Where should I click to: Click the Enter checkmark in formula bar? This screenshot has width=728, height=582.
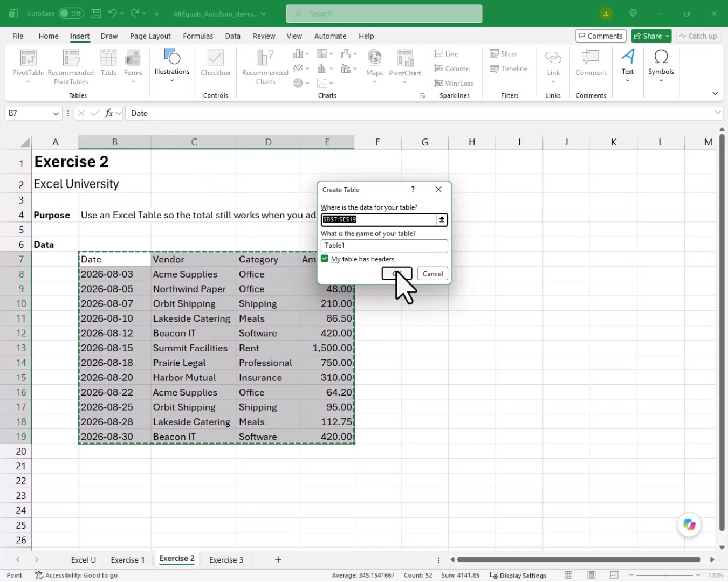click(x=95, y=113)
